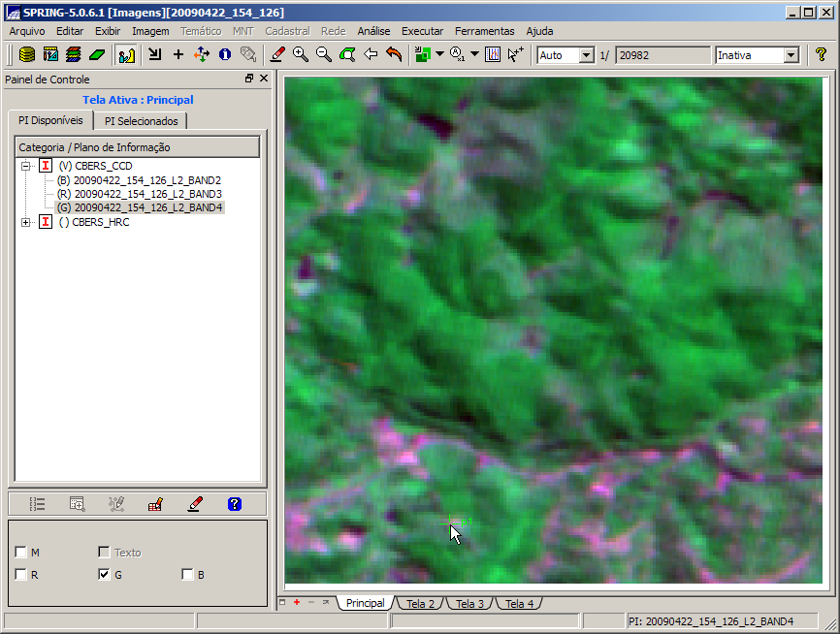Image resolution: width=840 pixels, height=634 pixels.
Task: Uncheck the G channel checkbox
Action: [105, 575]
